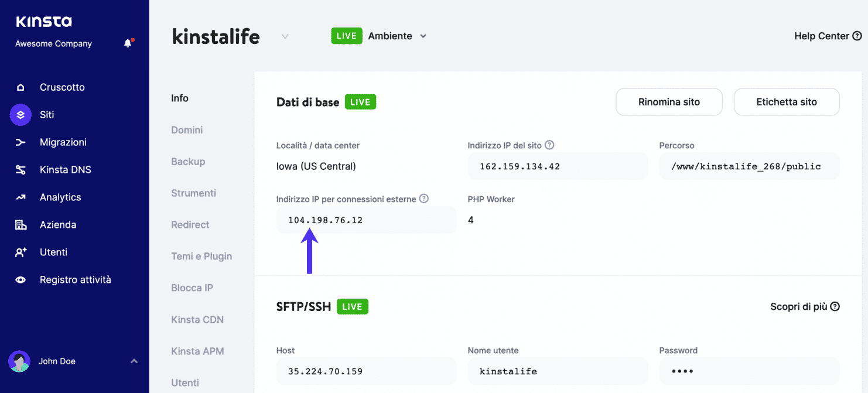The width and height of the screenshot is (868, 393).
Task: Click the Nome utente kinstalife field
Action: pyautogui.click(x=558, y=371)
